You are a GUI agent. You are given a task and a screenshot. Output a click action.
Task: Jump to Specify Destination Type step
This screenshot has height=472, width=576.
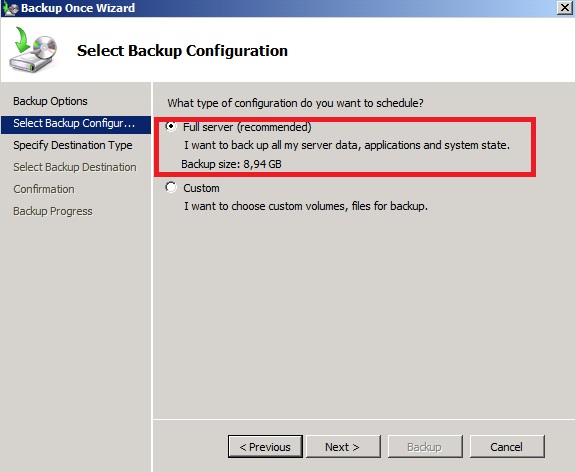(73, 145)
